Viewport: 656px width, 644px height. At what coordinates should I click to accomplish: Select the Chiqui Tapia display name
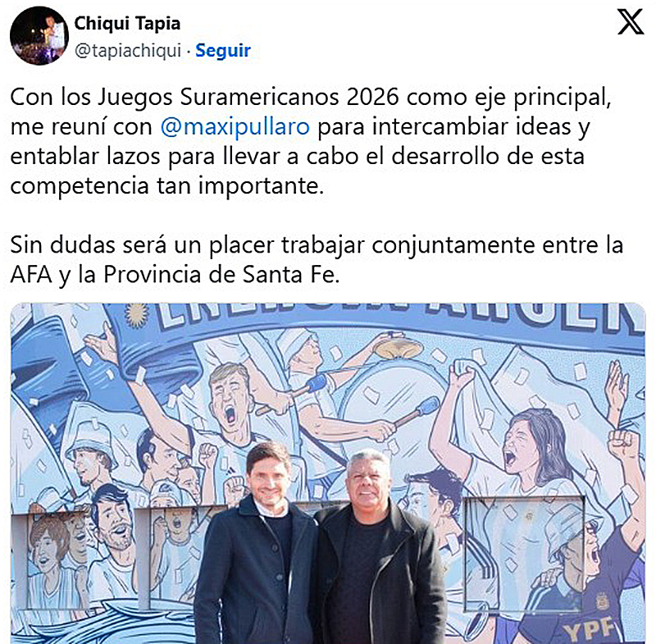[127, 24]
